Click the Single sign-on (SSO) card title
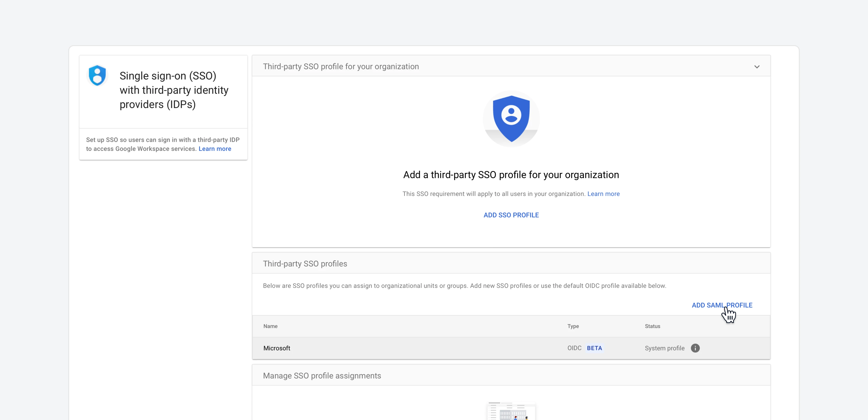 174,90
